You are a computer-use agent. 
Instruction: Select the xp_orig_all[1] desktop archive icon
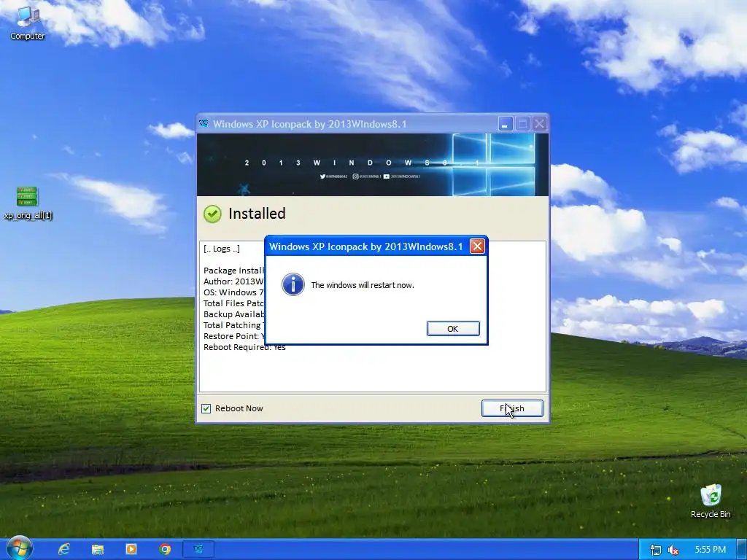pos(28,203)
